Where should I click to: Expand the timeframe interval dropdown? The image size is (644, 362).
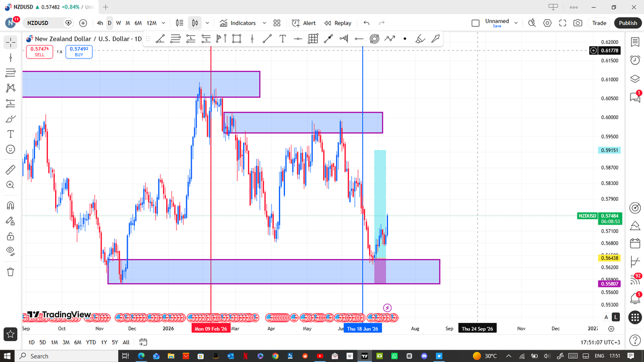point(163,23)
